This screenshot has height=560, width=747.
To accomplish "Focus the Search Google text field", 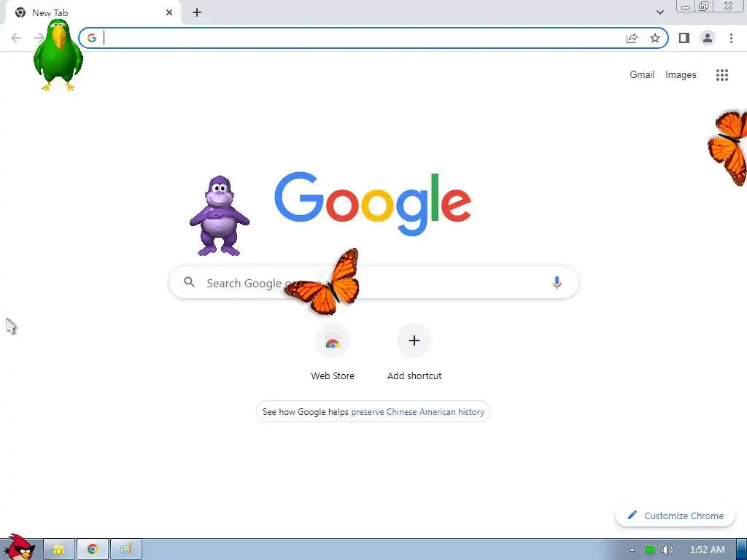I will (x=373, y=282).
